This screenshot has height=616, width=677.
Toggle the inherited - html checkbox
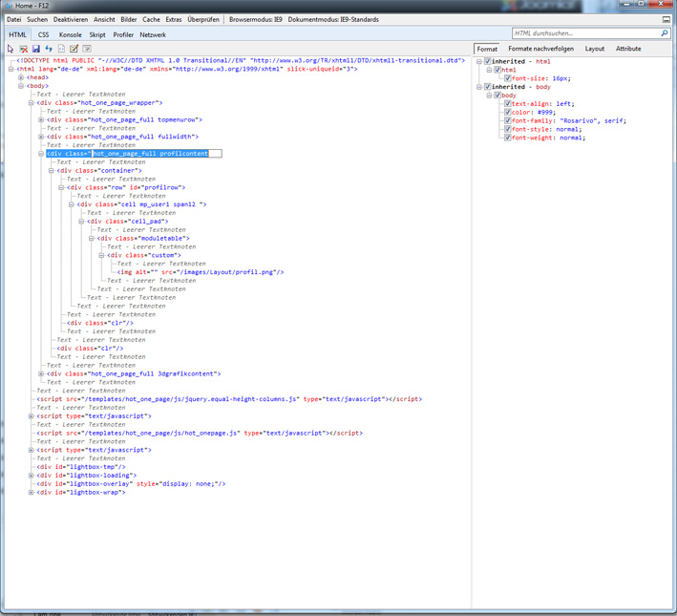pos(487,61)
